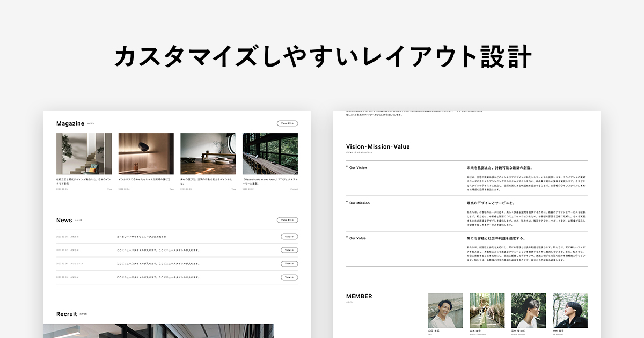
Task: Select the Vision・Mission・Value heading
Action: click(378, 146)
